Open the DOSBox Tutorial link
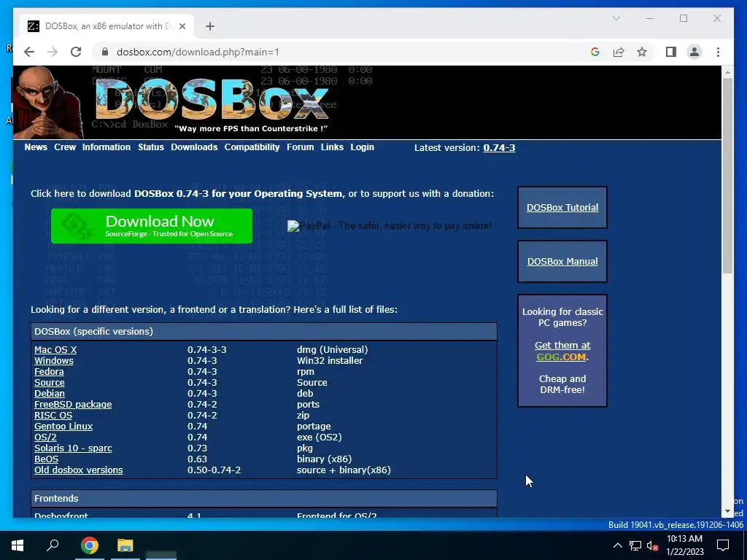 tap(562, 208)
